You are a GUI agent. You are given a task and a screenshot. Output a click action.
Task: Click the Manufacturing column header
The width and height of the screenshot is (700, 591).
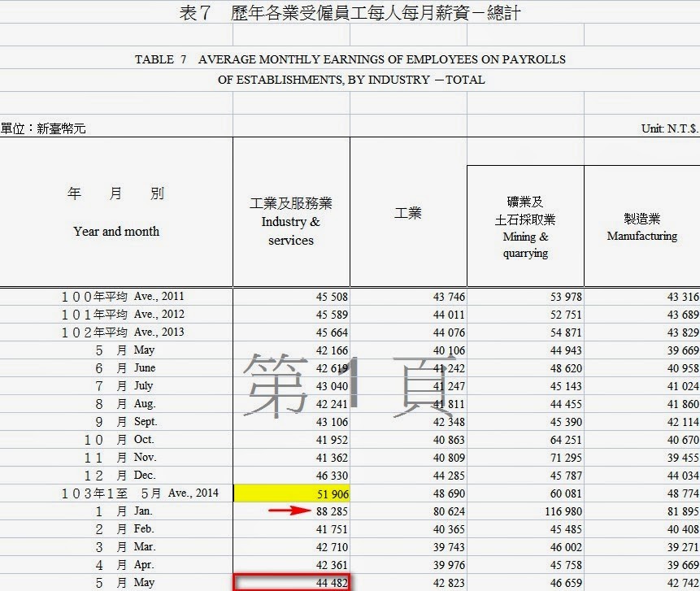coord(642,226)
